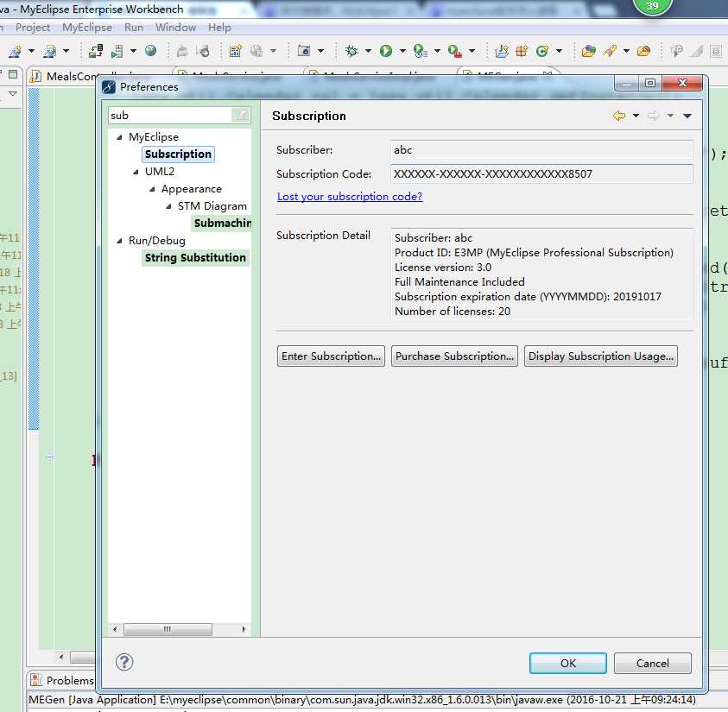Image resolution: width=728 pixels, height=712 pixels.
Task: Click the new Java class green C icon
Action: 541,51
